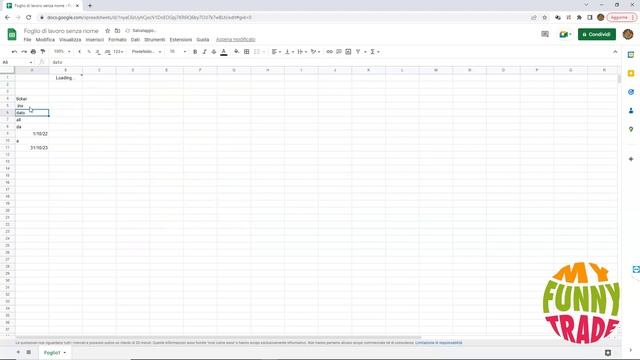The width and height of the screenshot is (640, 360).
Task: Open Explore at bottom right
Action: click(608, 353)
